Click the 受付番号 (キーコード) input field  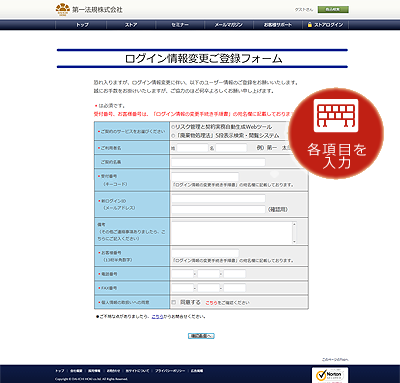205,177
